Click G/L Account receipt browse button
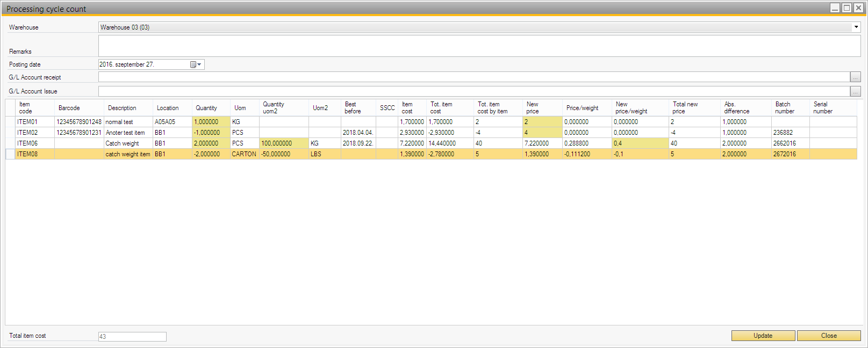This screenshot has width=868, height=348. coord(855,77)
